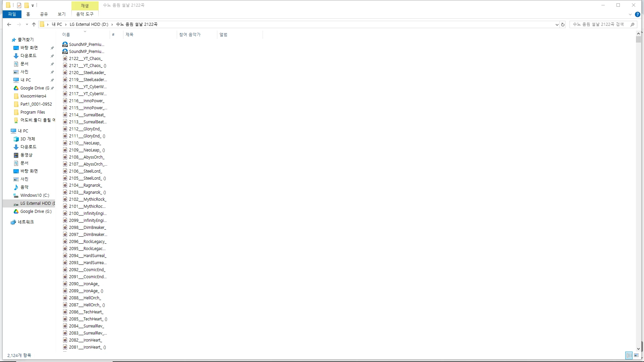Viewport: 644px width, 362px height.
Task: Select 음악 music folder in sidebar
Action: tap(24, 187)
